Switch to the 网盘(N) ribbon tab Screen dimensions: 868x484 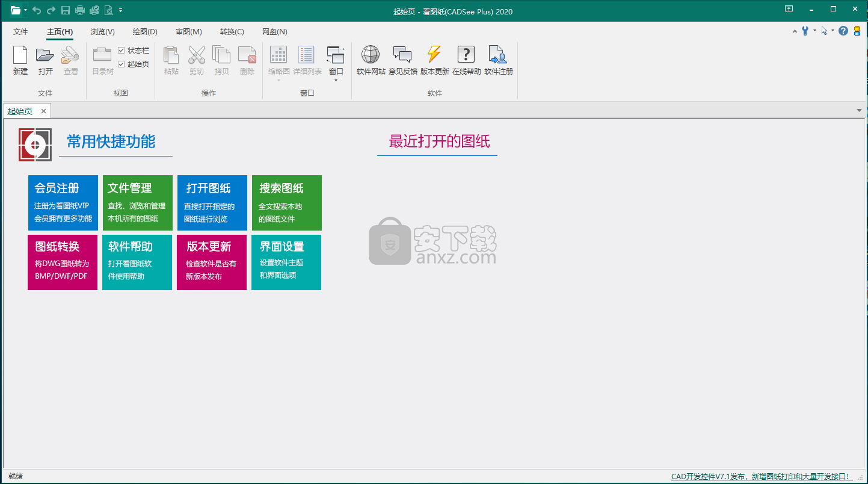click(x=275, y=32)
